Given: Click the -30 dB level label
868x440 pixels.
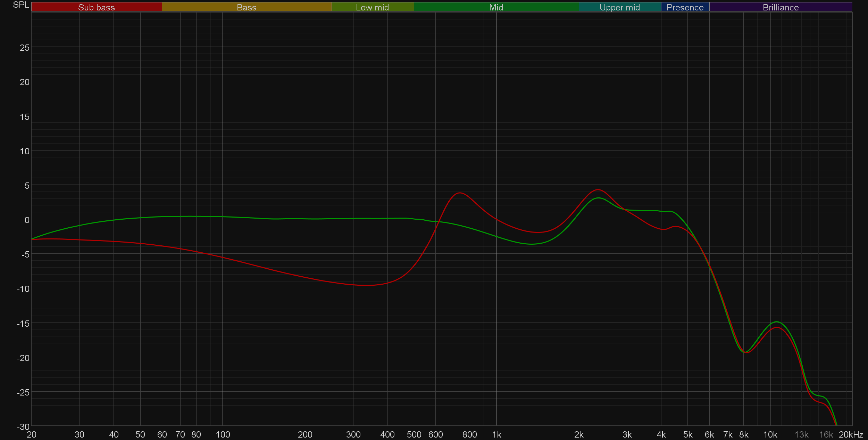Looking at the screenshot, I should pos(23,427).
